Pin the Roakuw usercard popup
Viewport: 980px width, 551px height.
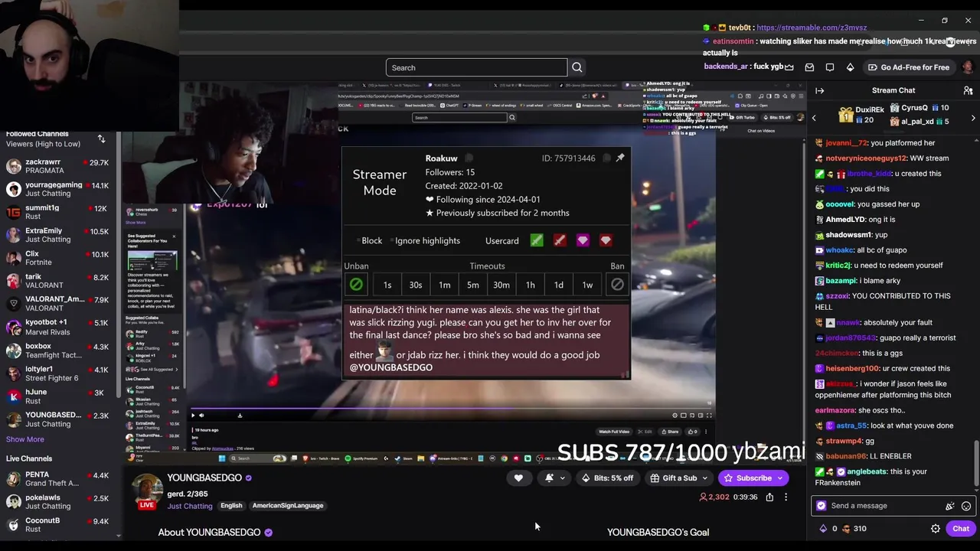(x=620, y=158)
